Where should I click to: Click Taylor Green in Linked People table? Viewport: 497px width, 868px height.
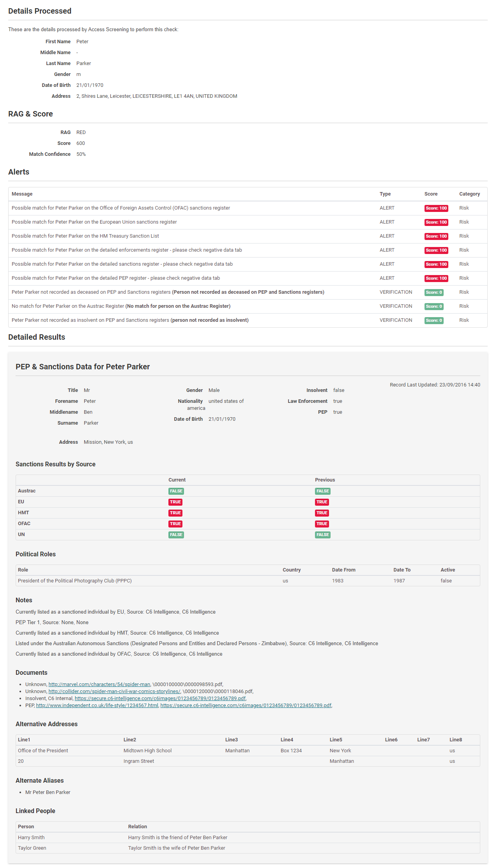tap(32, 848)
